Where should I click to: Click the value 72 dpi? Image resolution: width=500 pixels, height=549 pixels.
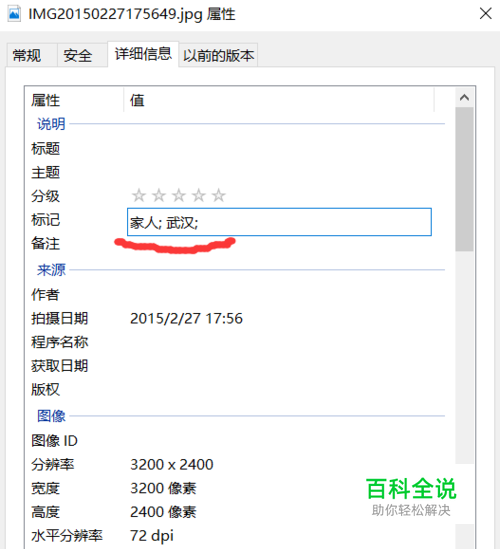click(x=152, y=536)
